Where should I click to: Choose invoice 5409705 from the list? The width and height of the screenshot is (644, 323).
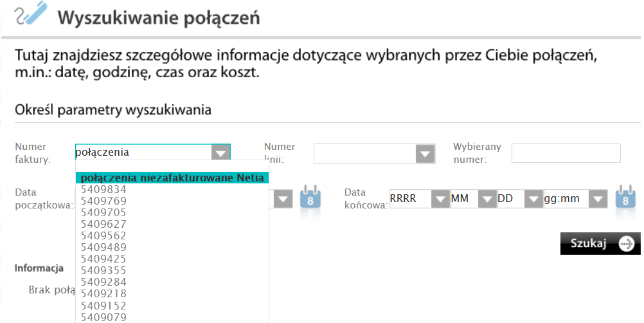(x=103, y=212)
